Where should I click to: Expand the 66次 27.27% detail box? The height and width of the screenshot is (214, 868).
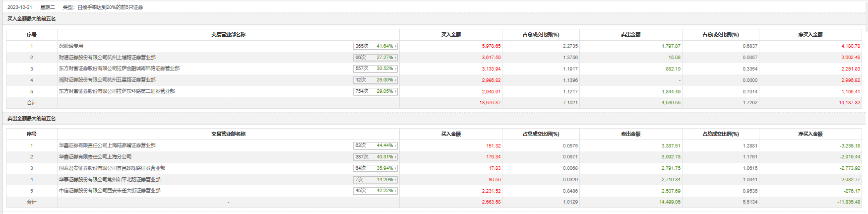click(375, 58)
